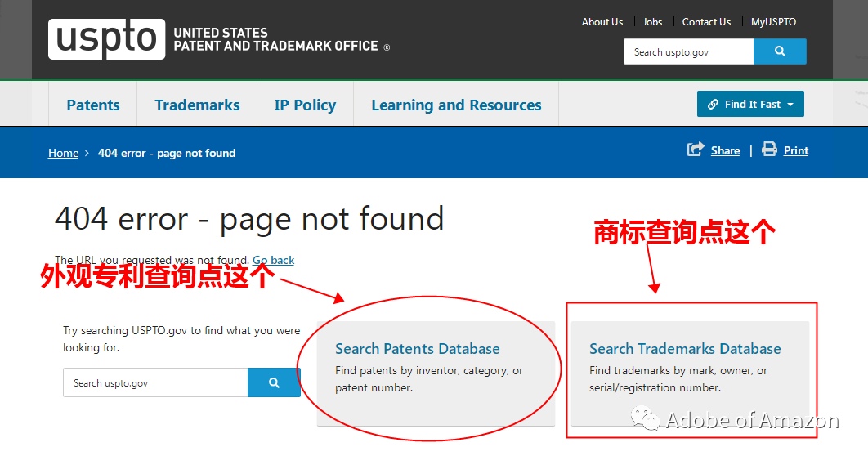The image size is (868, 456).
Task: Click 'Find patents by inventor, category' description
Action: pos(429,379)
